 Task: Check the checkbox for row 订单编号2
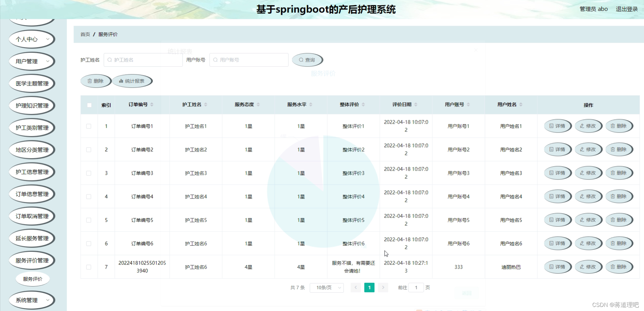(89, 150)
